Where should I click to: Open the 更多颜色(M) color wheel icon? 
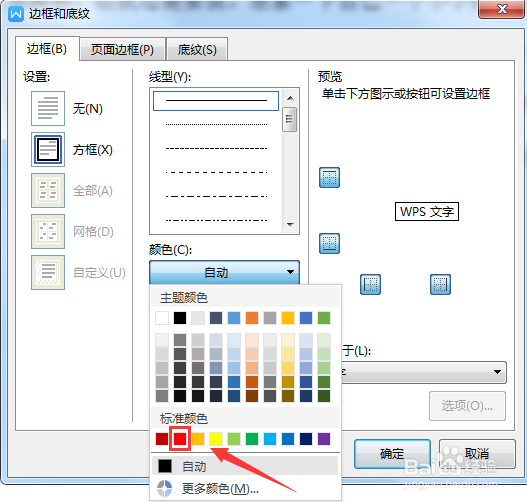click(x=164, y=489)
